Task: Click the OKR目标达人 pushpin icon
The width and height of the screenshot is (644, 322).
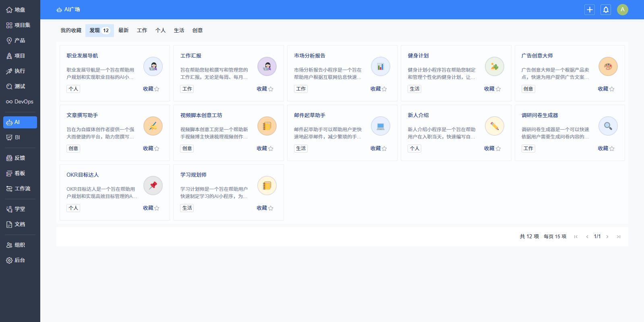Action: [x=153, y=186]
